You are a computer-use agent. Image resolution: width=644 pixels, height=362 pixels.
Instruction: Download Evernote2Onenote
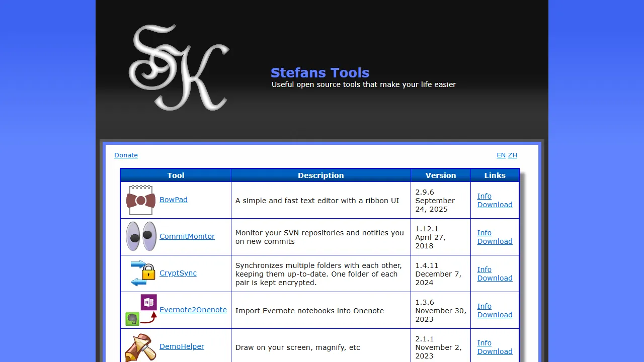pyautogui.click(x=495, y=315)
